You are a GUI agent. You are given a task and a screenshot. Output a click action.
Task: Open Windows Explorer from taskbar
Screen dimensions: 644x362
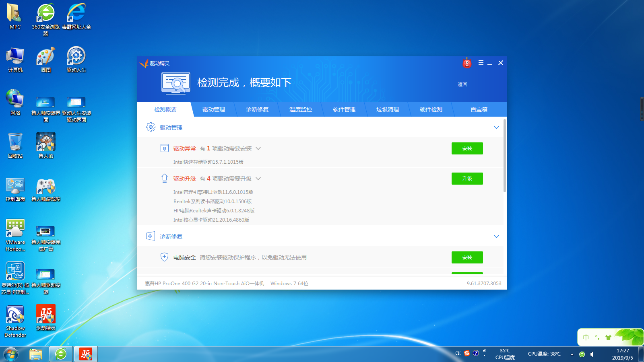[x=36, y=354]
